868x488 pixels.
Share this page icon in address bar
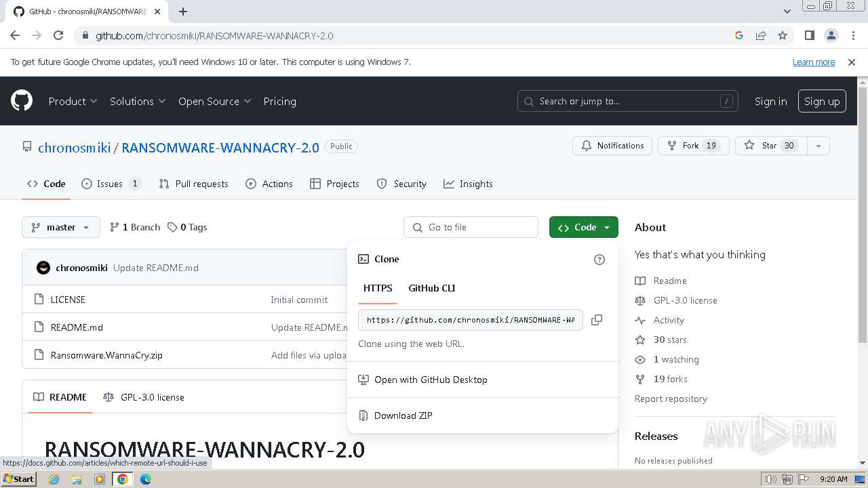point(761,35)
